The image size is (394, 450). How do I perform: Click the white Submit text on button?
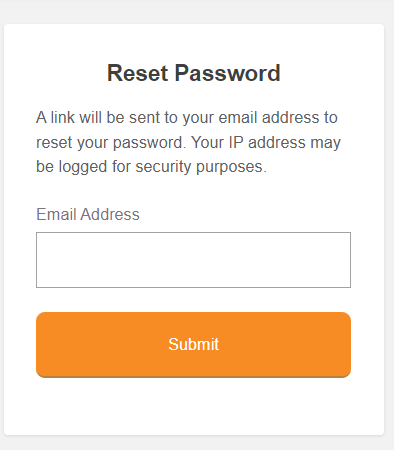pos(193,344)
